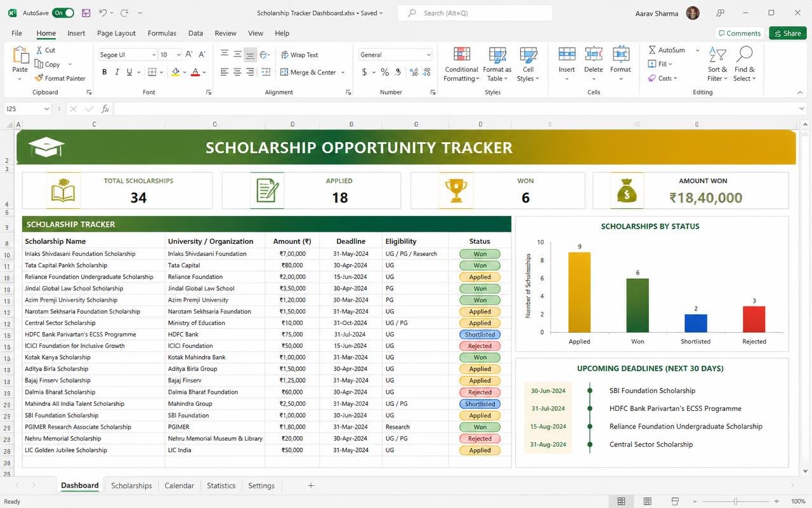
Task: Save the workbook with the save icon
Action: (x=86, y=13)
